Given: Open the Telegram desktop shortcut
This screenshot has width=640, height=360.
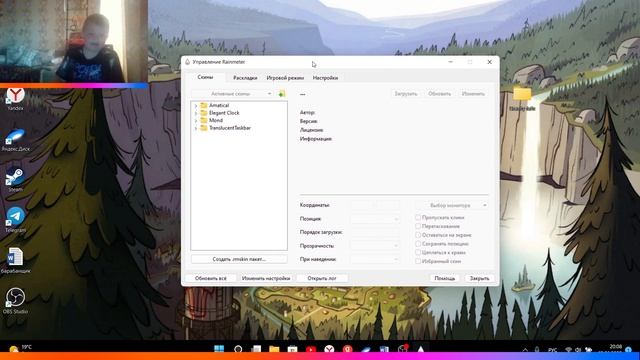Looking at the screenshot, I should 15,220.
